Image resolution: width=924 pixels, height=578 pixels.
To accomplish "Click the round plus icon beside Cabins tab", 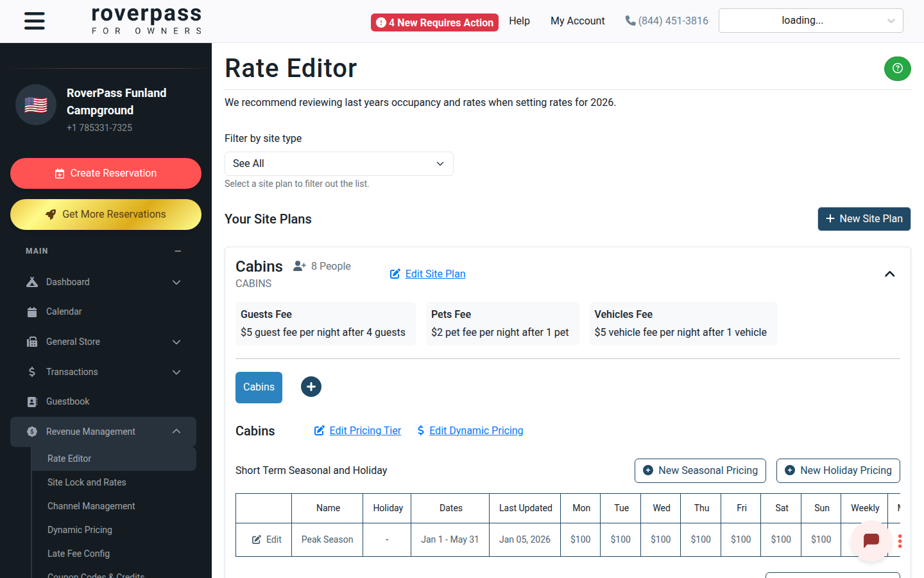I will (x=311, y=387).
